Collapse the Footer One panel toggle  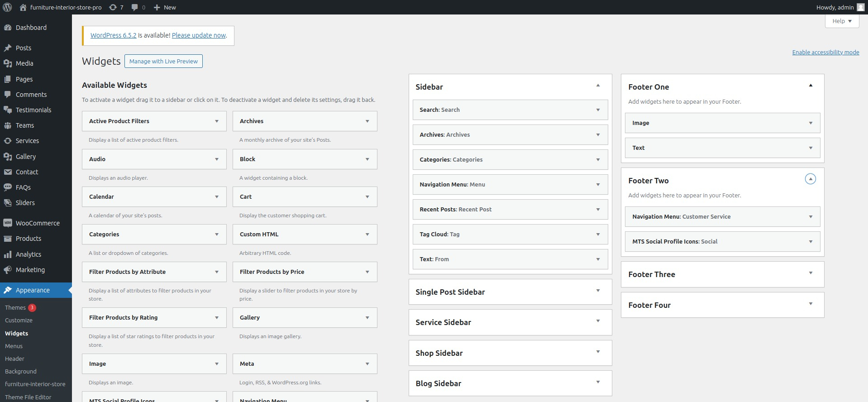(x=811, y=86)
